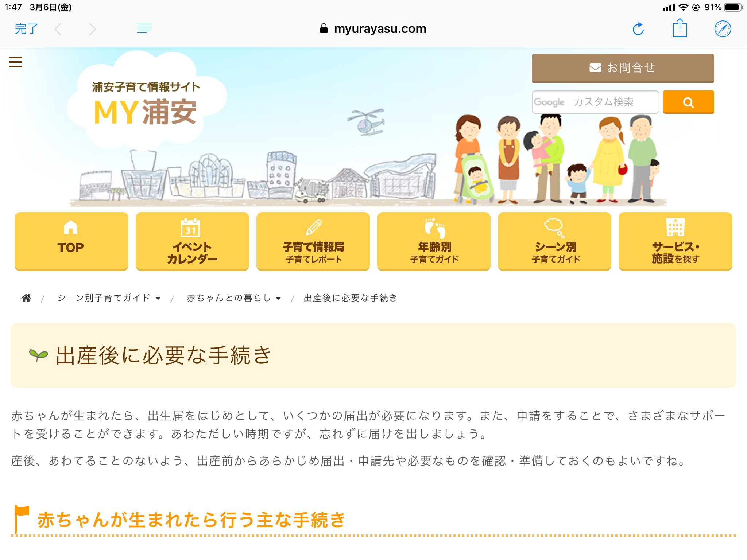Tap the open-in-Safari compass icon

(722, 29)
